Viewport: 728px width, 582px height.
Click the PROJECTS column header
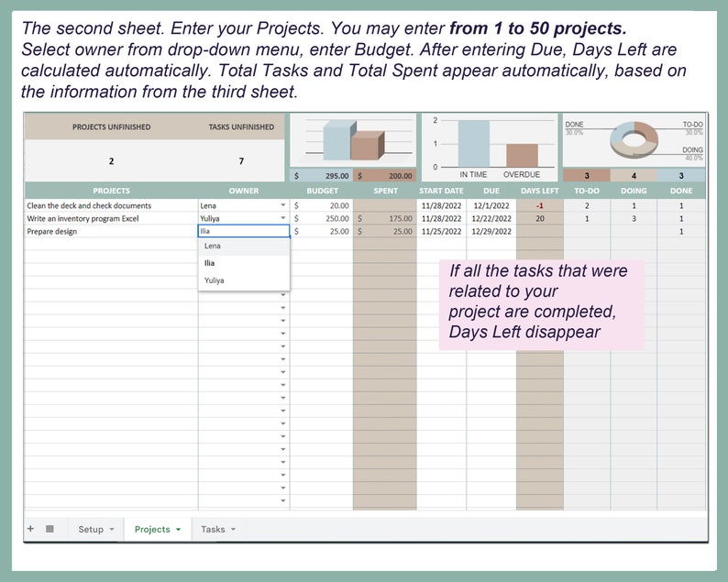(112, 191)
